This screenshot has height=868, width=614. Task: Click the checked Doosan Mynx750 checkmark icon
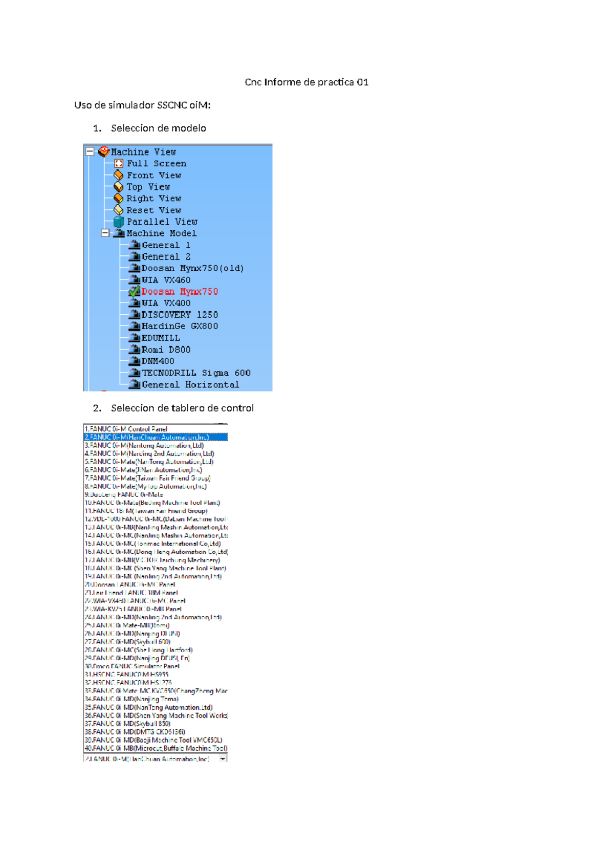click(x=135, y=291)
